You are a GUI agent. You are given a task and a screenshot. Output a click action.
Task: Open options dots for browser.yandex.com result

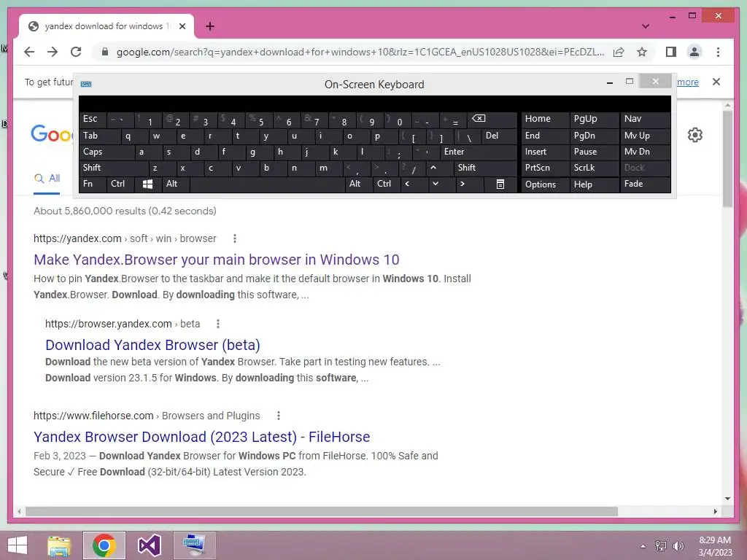coord(217,324)
